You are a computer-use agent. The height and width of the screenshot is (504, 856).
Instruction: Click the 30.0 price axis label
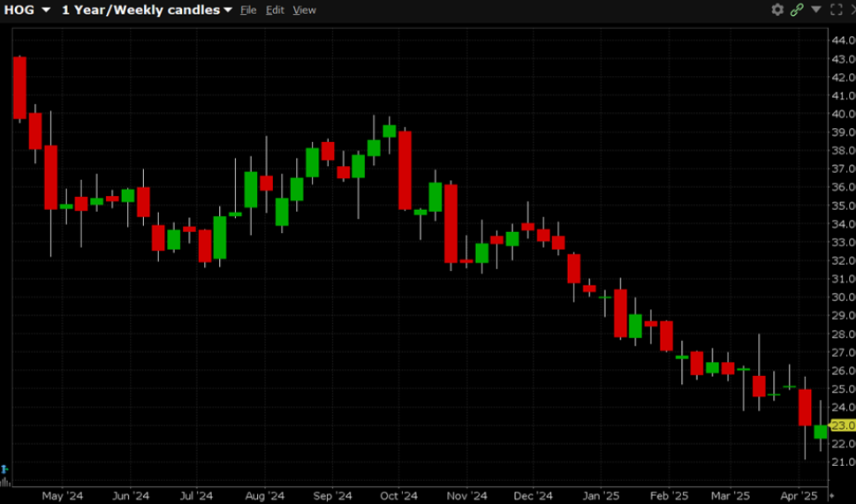(x=844, y=297)
